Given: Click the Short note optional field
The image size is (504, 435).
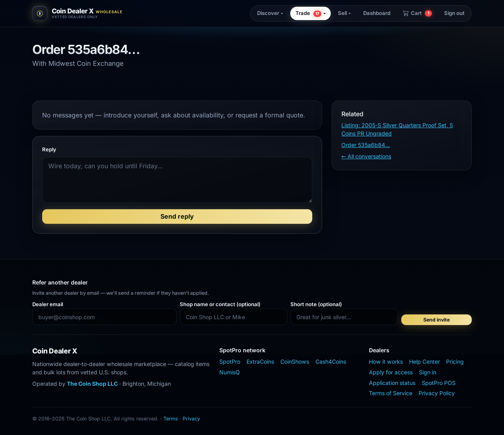Looking at the screenshot, I should 344,317.
